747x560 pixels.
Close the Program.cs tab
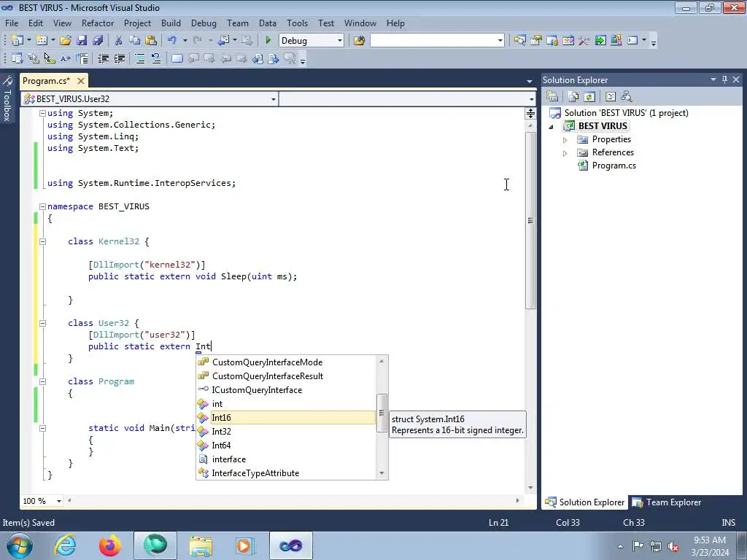[x=81, y=81]
